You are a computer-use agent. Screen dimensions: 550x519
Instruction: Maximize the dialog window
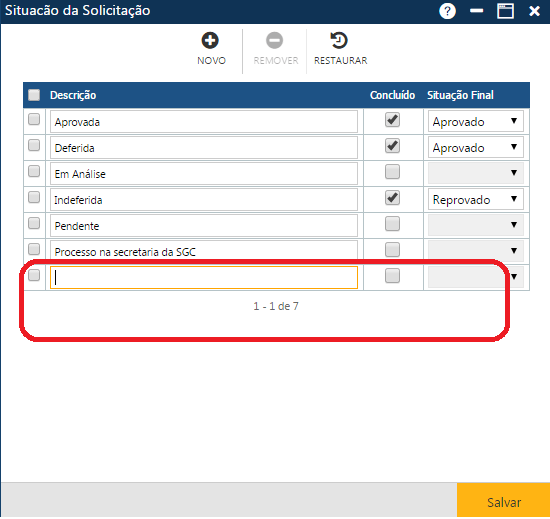[x=505, y=11]
